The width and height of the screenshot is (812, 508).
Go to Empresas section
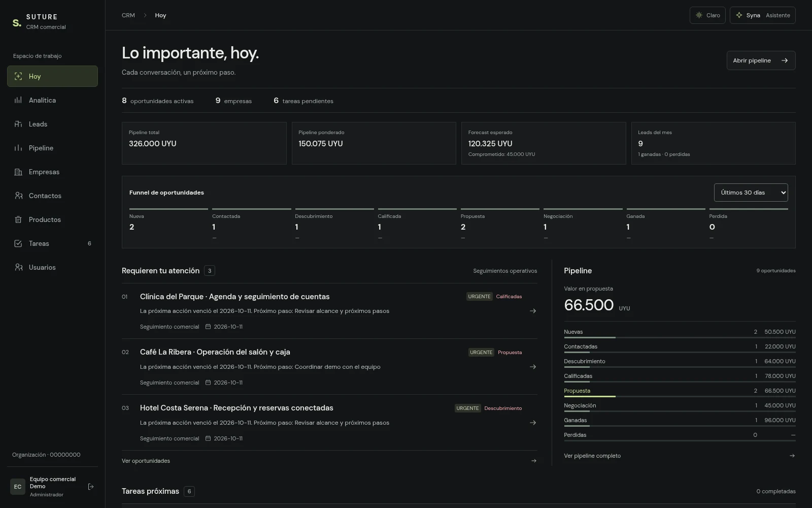(x=52, y=172)
